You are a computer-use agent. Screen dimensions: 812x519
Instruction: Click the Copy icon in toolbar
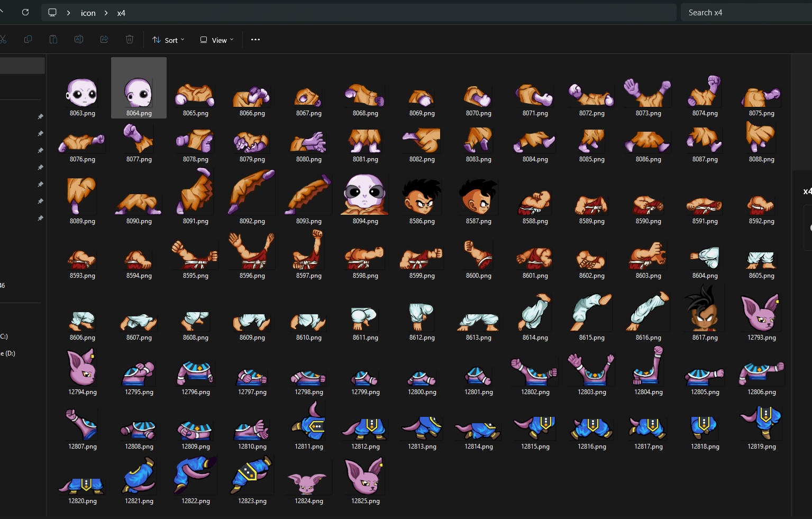pyautogui.click(x=28, y=40)
